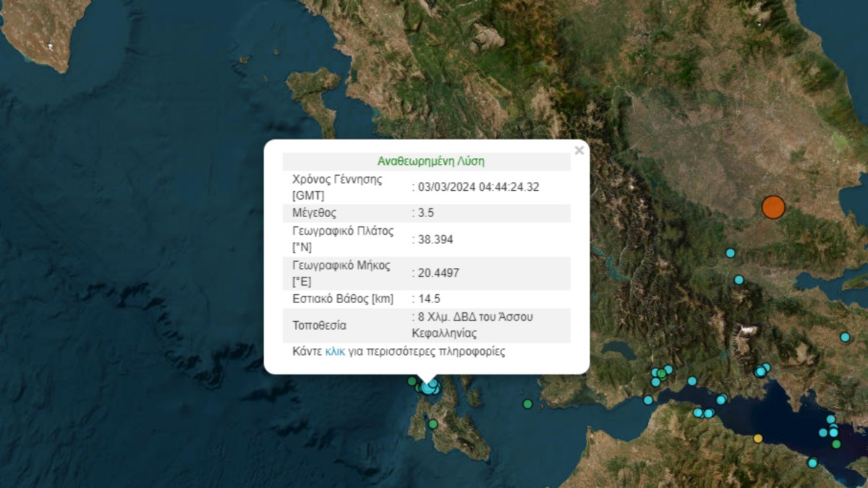Image resolution: width=868 pixels, height=488 pixels.
Task: Click the "Αναθεωρημένη Λύση" popup header
Action: pyautogui.click(x=430, y=161)
